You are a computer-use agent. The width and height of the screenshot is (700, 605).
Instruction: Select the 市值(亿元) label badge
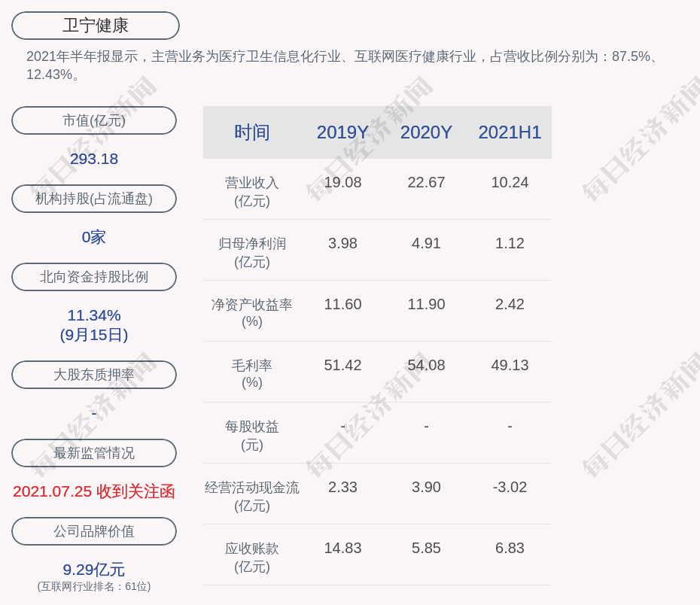(x=93, y=120)
